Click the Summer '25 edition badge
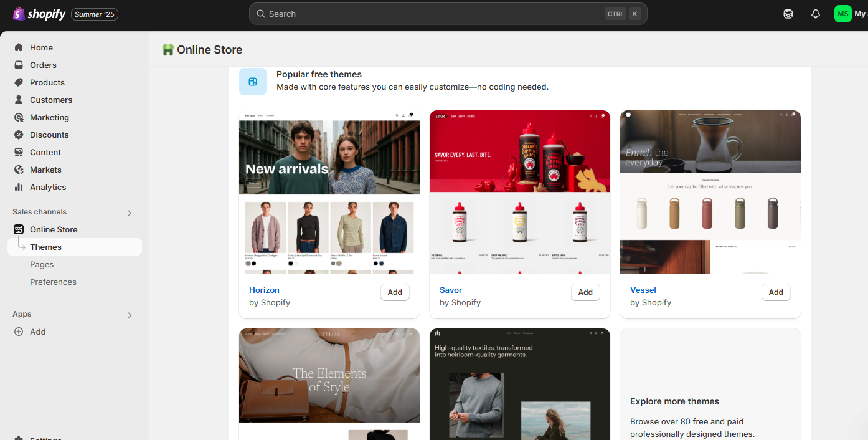The image size is (868, 440). (x=95, y=14)
